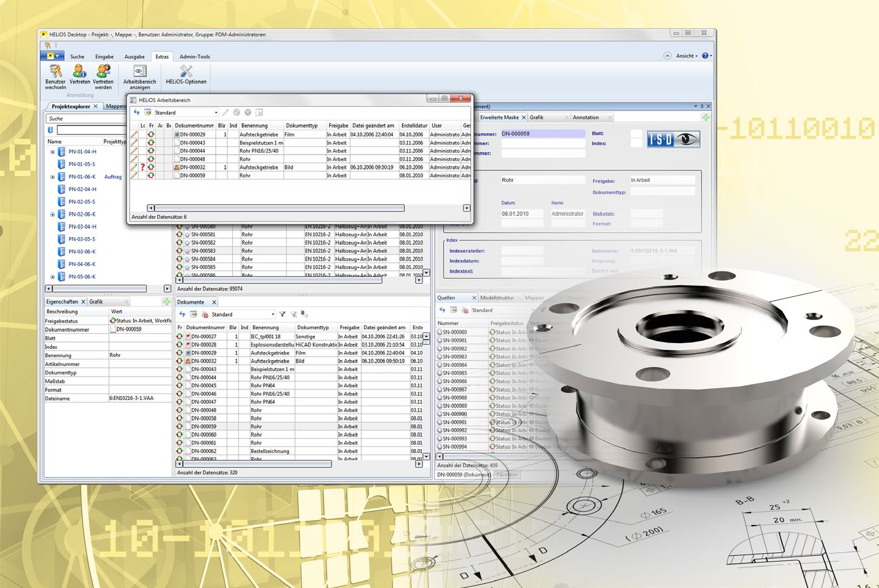Click the refresh arrows icon in Dokumente toolbar

point(182,314)
